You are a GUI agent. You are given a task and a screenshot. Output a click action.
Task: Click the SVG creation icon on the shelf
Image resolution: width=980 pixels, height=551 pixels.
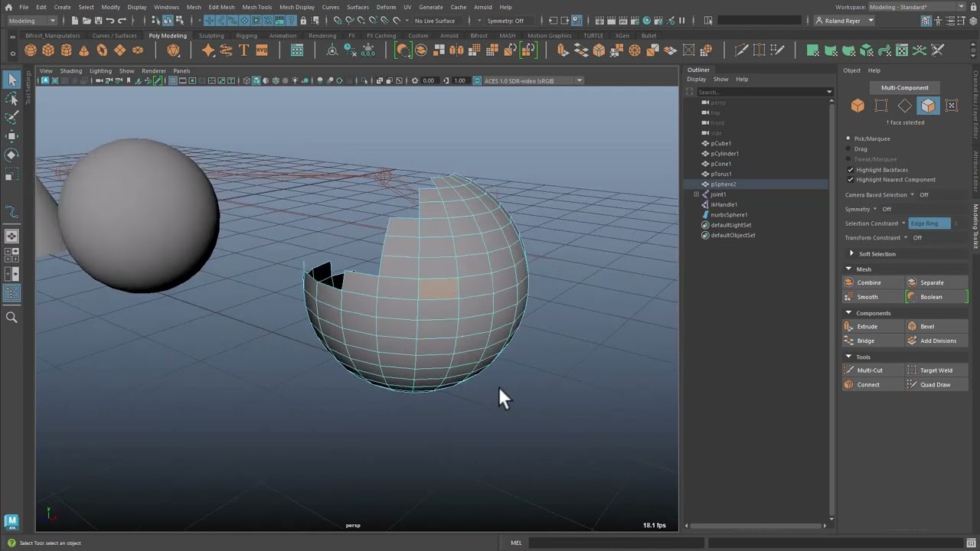pos(262,51)
